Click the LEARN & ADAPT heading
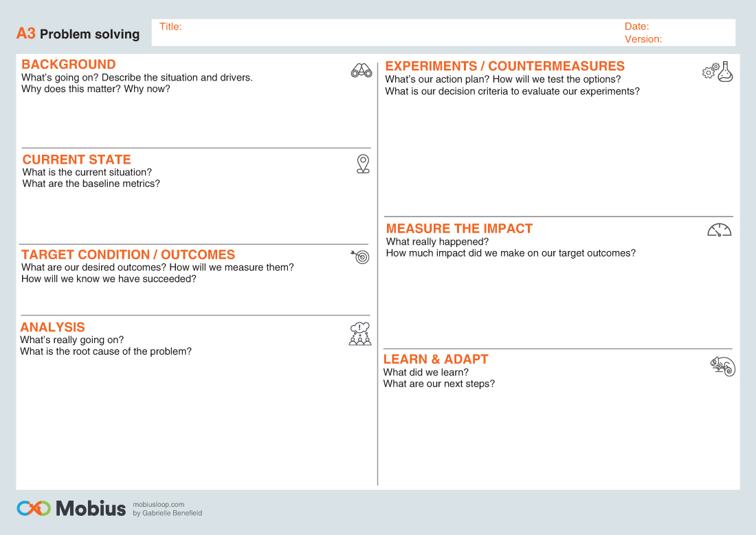Viewport: 756px width, 535px height. [436, 359]
